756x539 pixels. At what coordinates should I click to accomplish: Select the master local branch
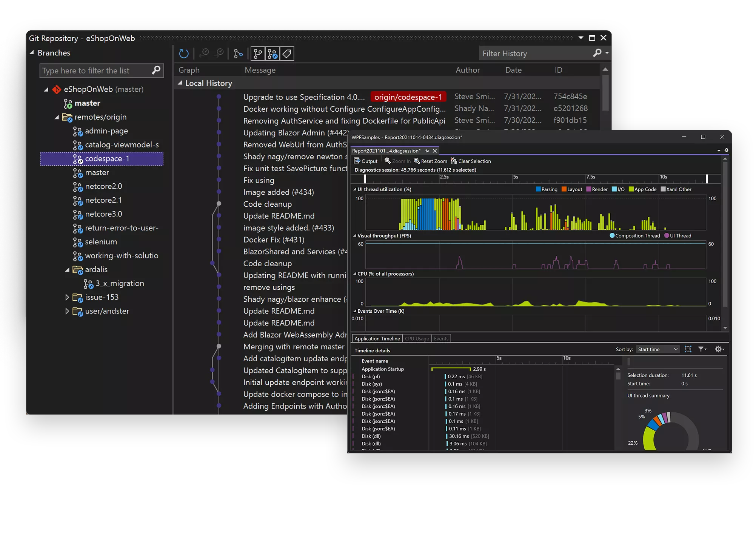87,103
